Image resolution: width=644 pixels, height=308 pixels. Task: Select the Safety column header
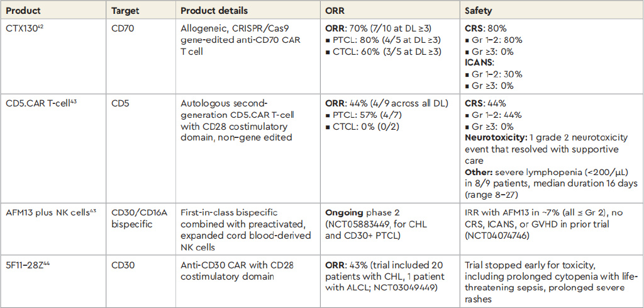click(x=478, y=11)
